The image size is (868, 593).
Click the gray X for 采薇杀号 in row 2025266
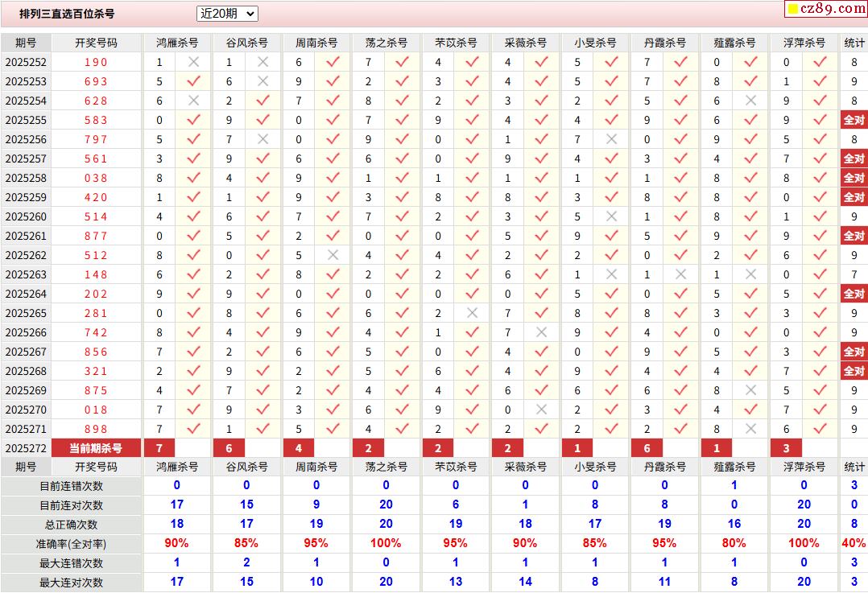pyautogui.click(x=541, y=332)
